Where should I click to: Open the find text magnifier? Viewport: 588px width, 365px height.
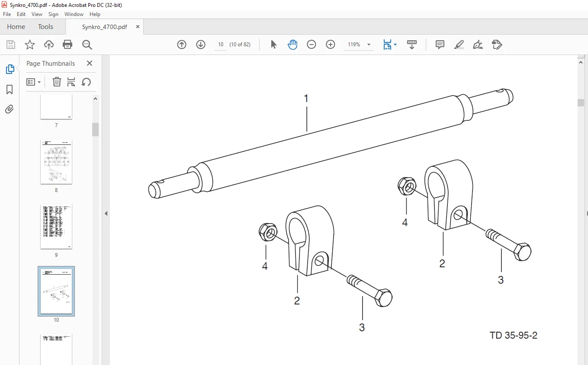click(x=87, y=45)
